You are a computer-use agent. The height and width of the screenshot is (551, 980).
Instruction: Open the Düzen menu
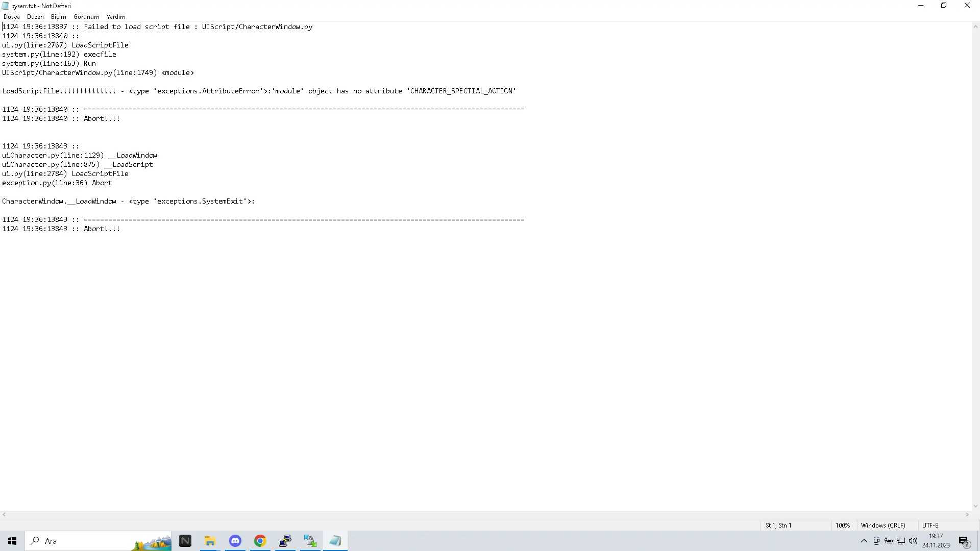(x=35, y=17)
